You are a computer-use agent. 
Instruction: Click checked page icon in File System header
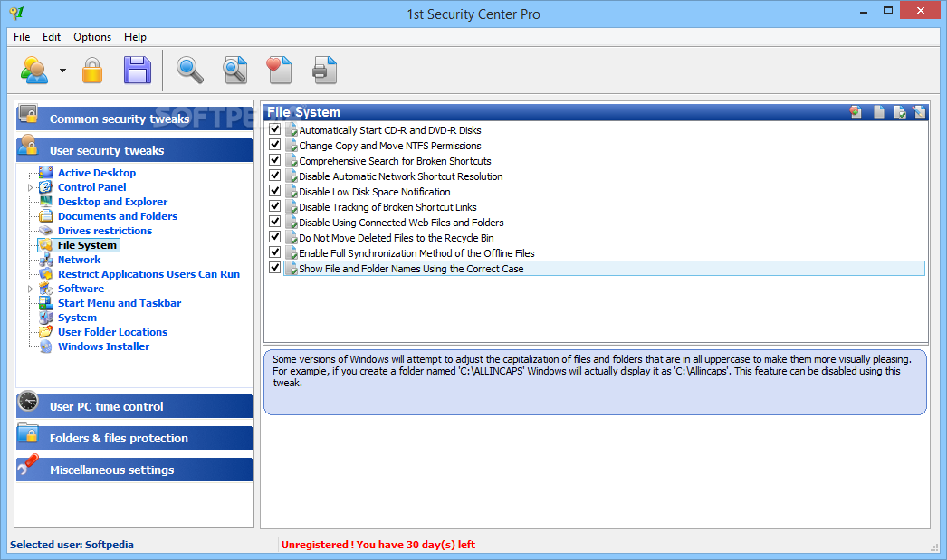(x=899, y=111)
